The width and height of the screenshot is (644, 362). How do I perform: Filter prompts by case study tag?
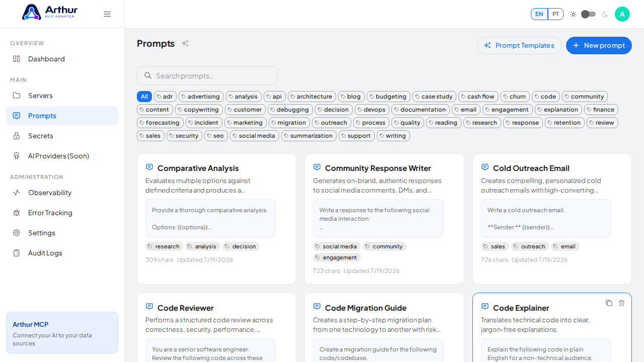tap(435, 97)
